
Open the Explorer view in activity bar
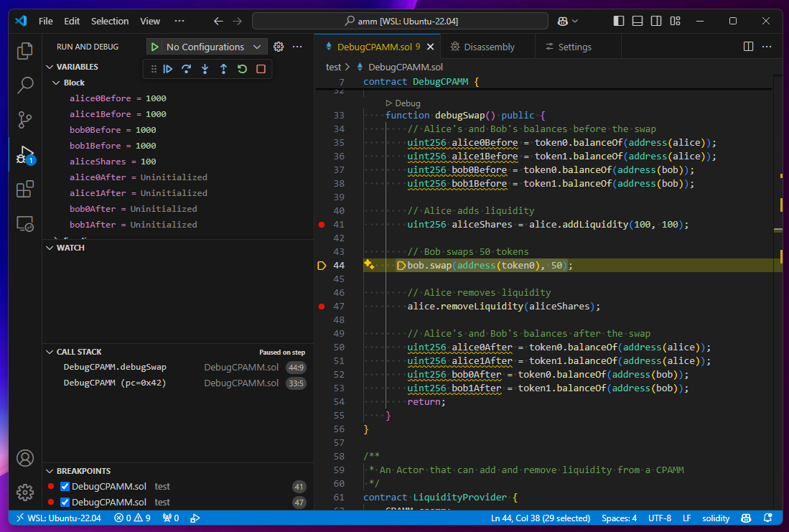coord(24,51)
